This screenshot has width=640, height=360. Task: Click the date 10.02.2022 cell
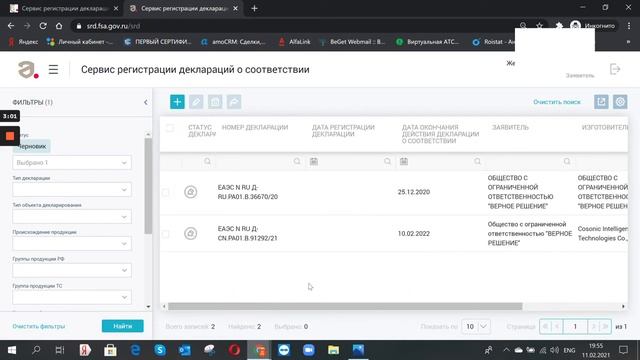pos(413,233)
